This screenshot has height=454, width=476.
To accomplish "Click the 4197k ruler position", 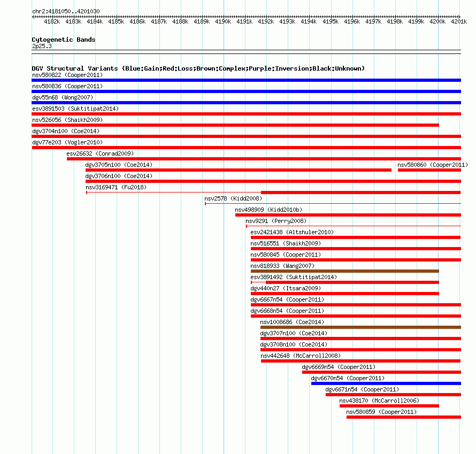I will coord(373,21).
